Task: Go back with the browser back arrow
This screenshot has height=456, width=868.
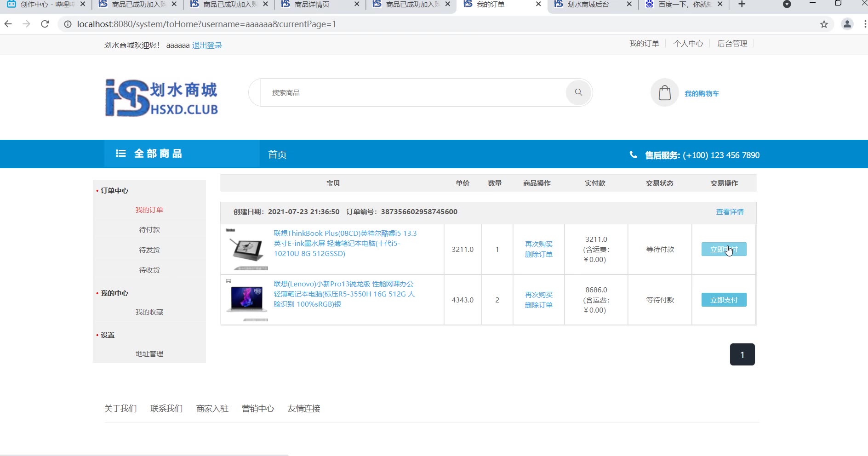Action: [x=8, y=24]
